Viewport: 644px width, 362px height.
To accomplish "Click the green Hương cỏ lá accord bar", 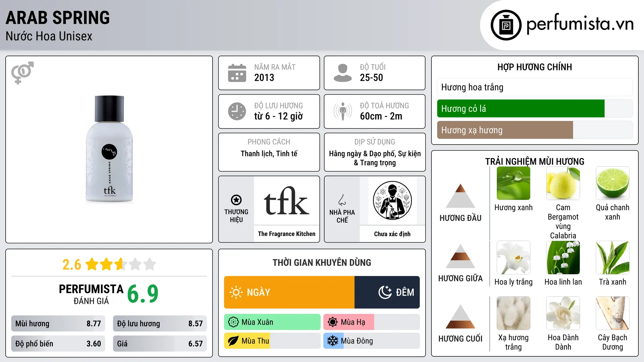I will tap(521, 108).
